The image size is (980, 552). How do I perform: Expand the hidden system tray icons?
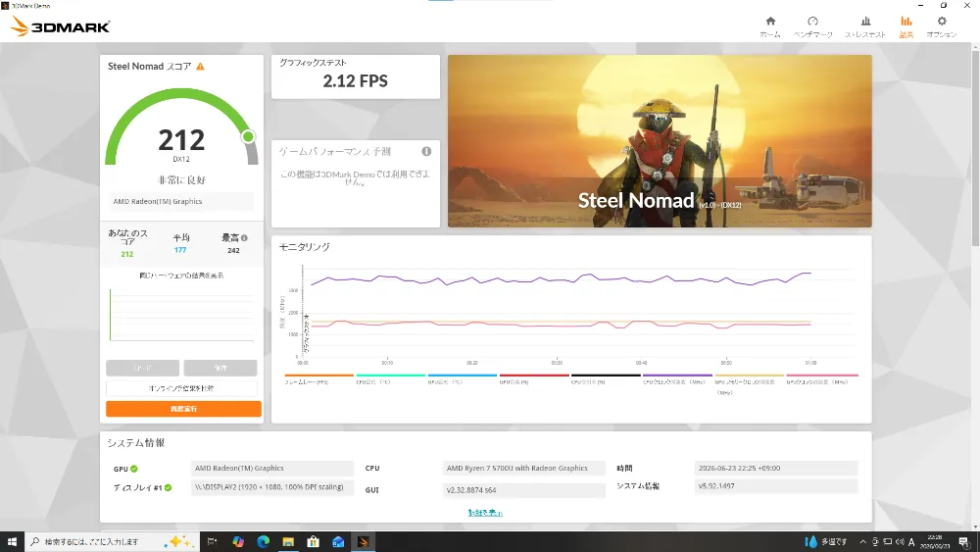(863, 541)
